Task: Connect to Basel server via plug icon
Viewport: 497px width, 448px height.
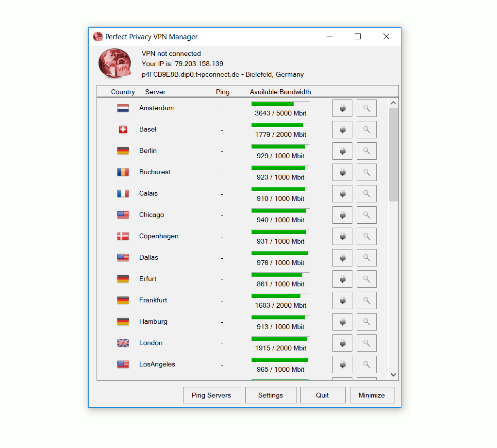Action: pos(342,130)
